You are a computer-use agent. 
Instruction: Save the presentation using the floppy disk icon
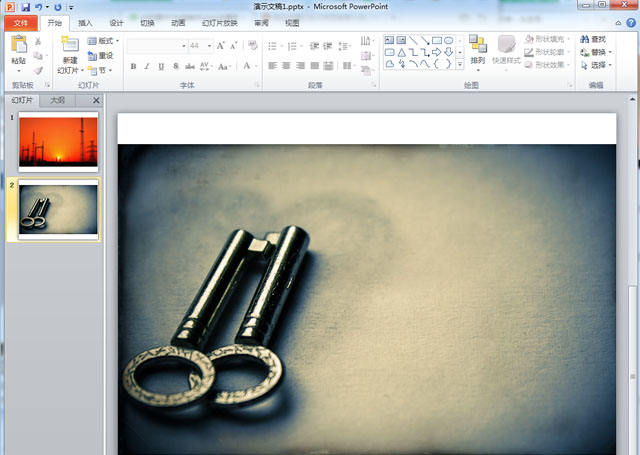25,7
